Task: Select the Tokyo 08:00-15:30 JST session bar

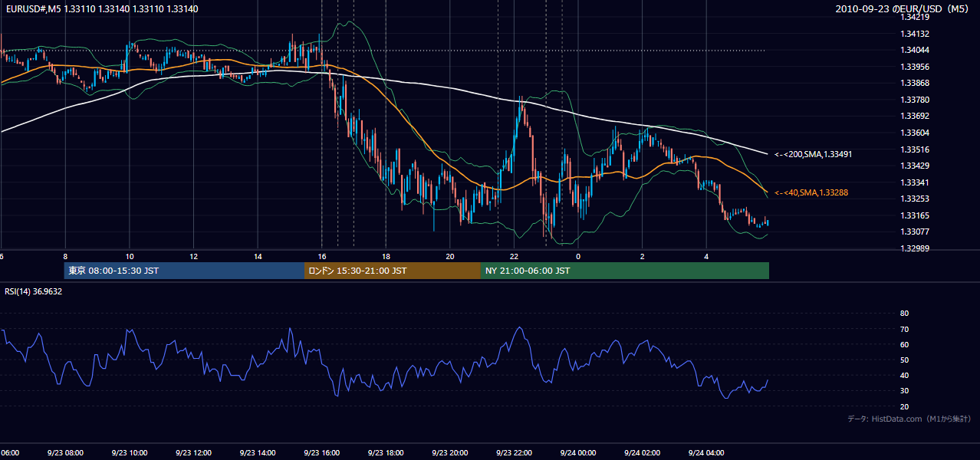Action: [x=184, y=271]
